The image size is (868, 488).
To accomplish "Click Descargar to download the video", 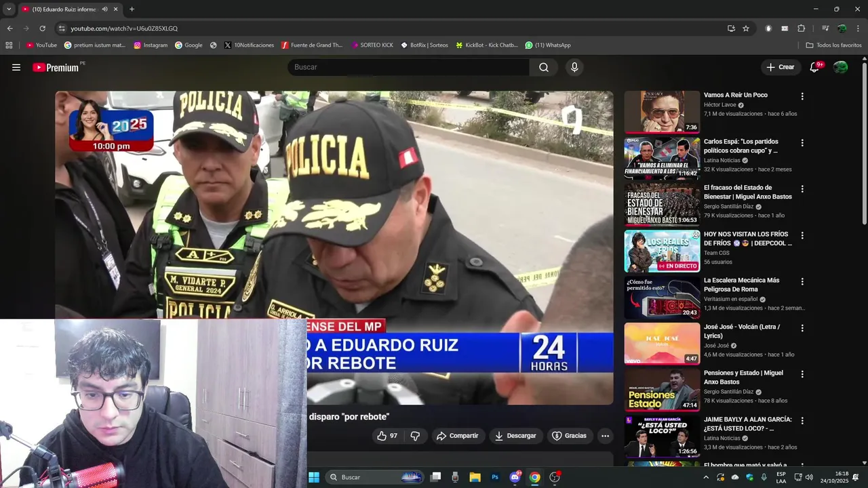I will click(515, 436).
